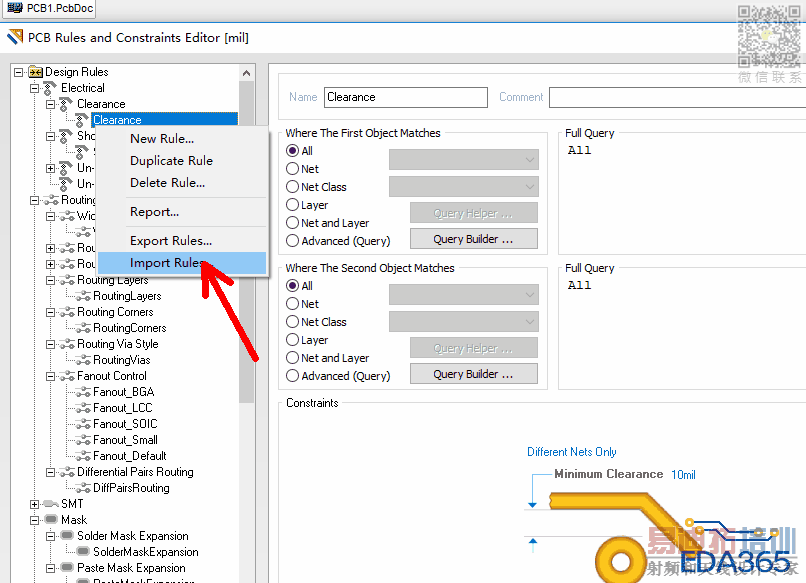Click first object Query Helper button
This screenshot has height=583, width=806.
[x=473, y=213]
